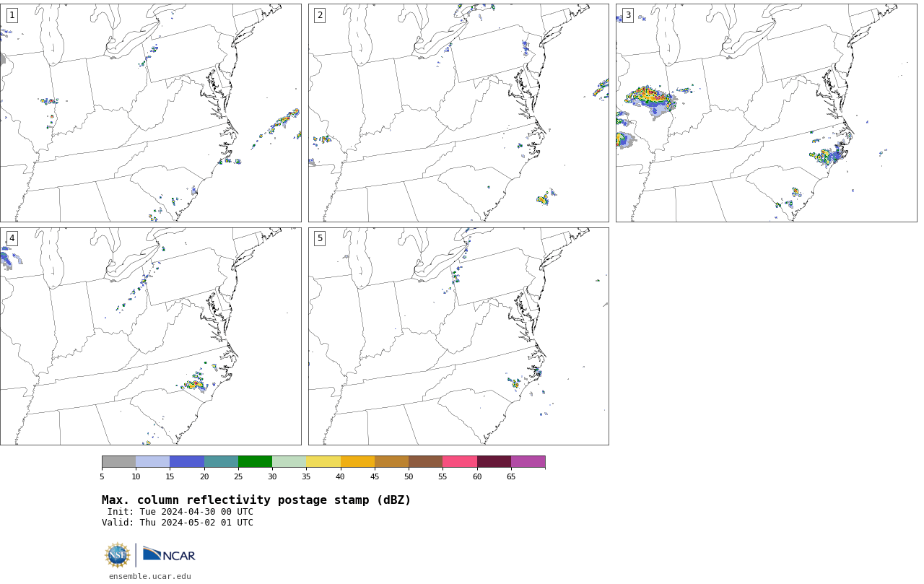The width and height of the screenshot is (924, 584).
Task: Click the colorbar tick label '65'
Action: (x=511, y=476)
